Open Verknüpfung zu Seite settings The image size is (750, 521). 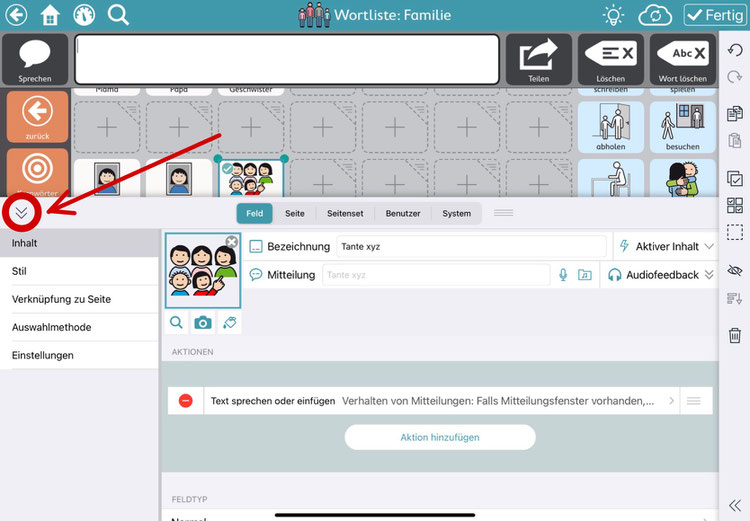point(79,299)
